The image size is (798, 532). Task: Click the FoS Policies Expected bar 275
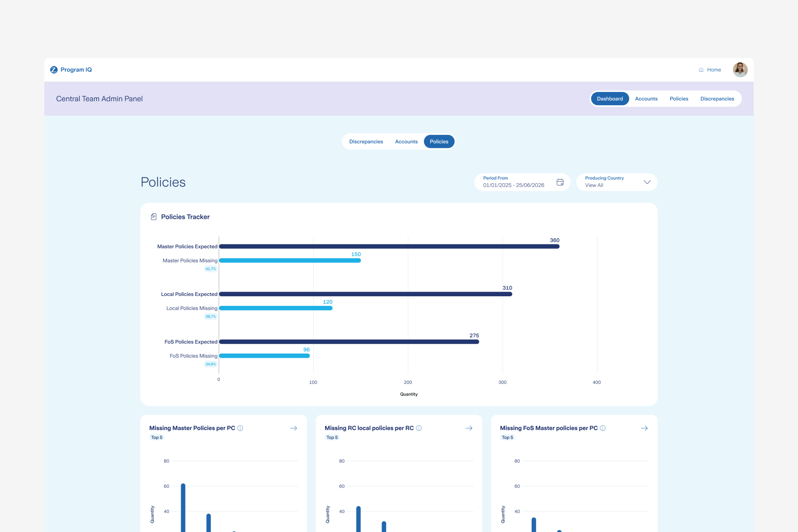point(349,342)
